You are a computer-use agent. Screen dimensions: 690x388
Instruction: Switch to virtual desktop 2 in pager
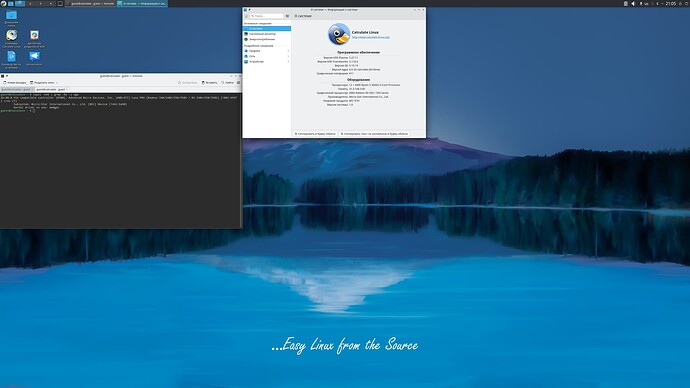[x=30, y=4]
